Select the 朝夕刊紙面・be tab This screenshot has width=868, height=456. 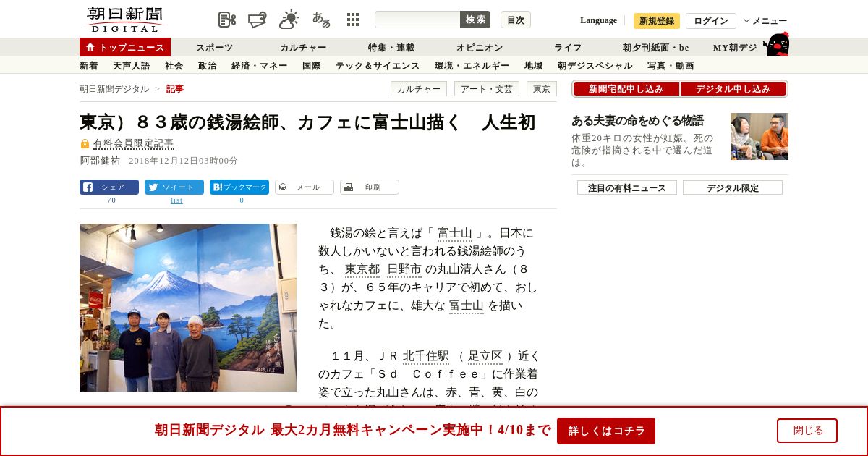click(x=656, y=48)
